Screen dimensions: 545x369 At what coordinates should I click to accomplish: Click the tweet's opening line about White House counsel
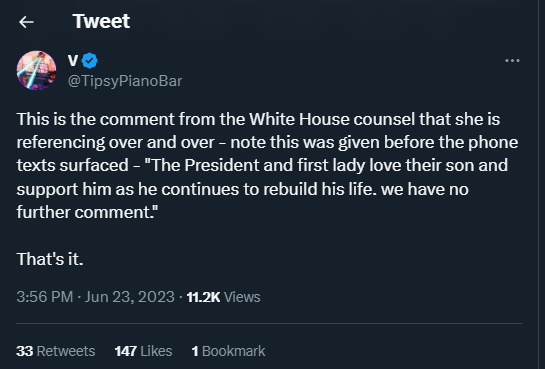(x=258, y=119)
